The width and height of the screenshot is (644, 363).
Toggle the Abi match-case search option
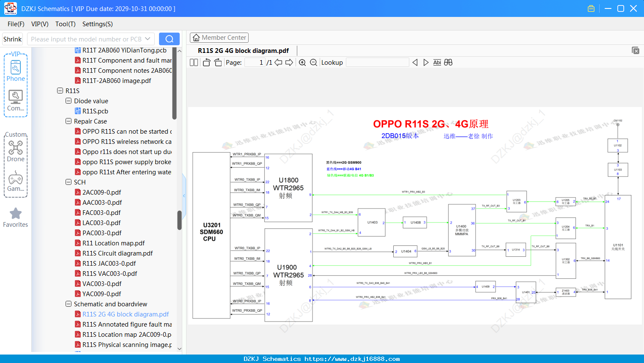[437, 63]
